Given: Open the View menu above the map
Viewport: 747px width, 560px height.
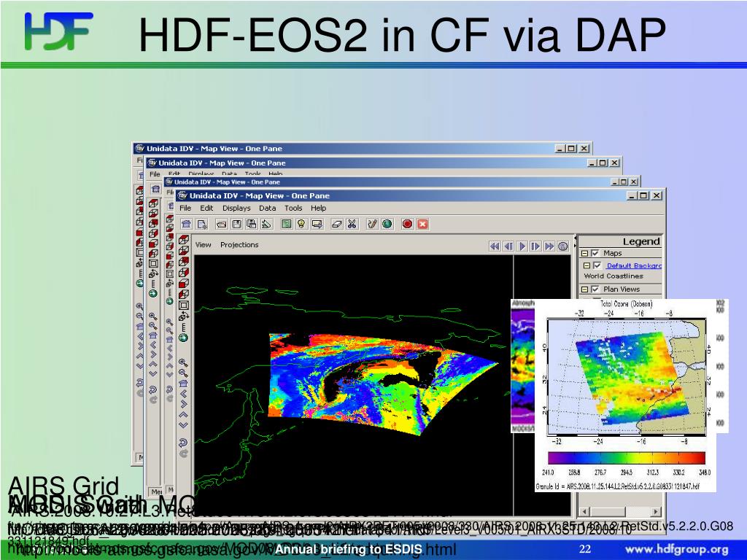Looking at the screenshot, I should click(x=203, y=245).
